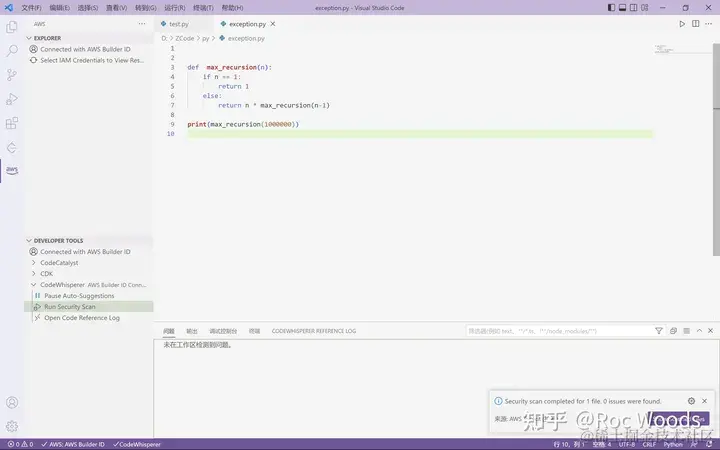Viewport: 720px width, 450px height.
Task: Collapse the CodeWhisperer node
Action: pyautogui.click(x=34, y=285)
